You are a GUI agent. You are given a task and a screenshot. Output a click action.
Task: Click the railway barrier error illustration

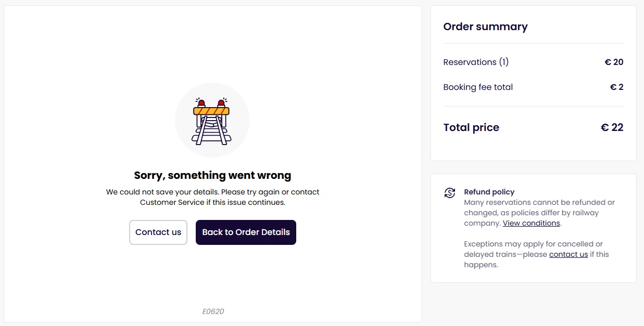[x=212, y=120]
